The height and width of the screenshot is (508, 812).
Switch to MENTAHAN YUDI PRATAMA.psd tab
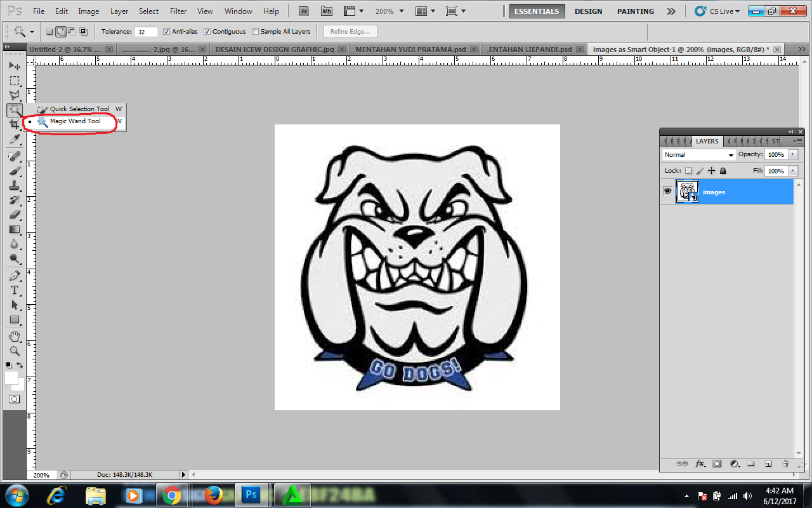pyautogui.click(x=415, y=49)
